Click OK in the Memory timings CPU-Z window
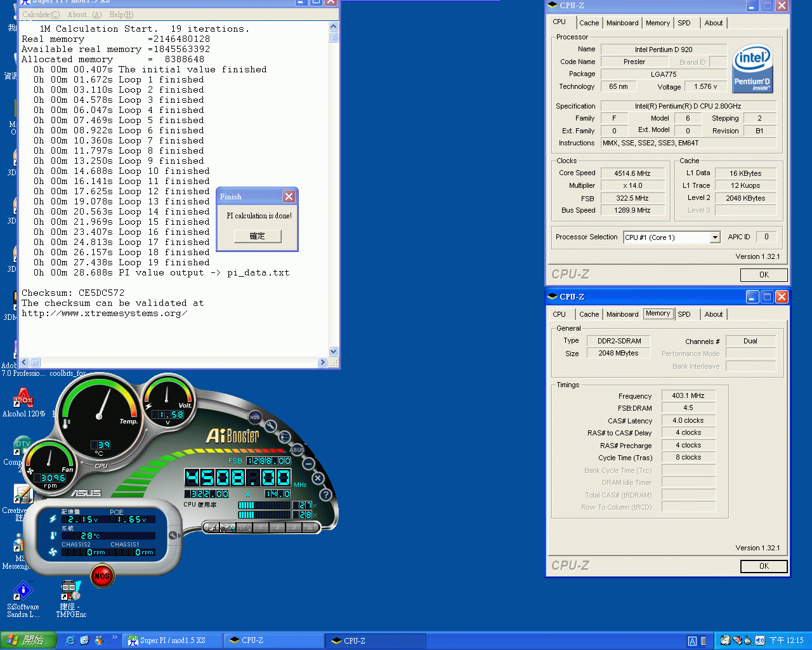 764,566
